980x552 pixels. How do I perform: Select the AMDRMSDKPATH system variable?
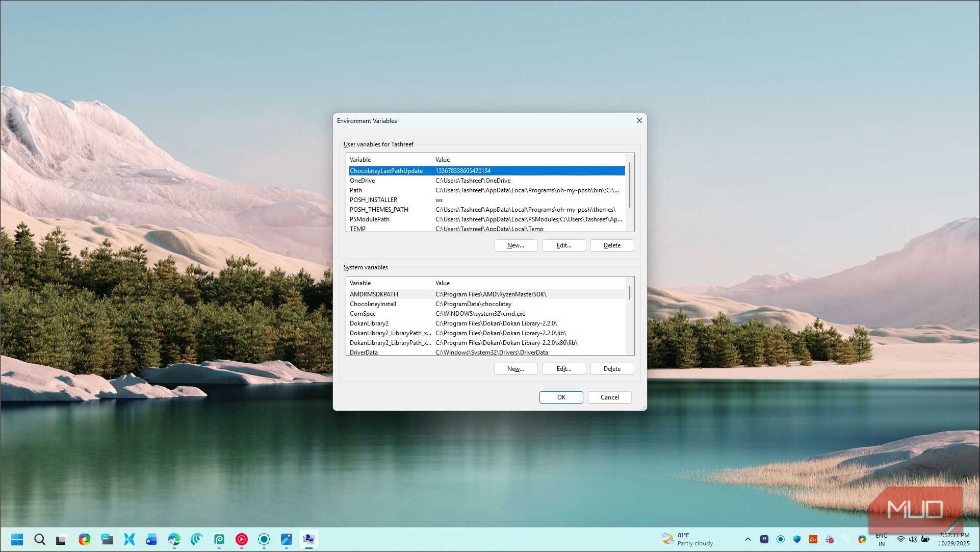click(486, 294)
